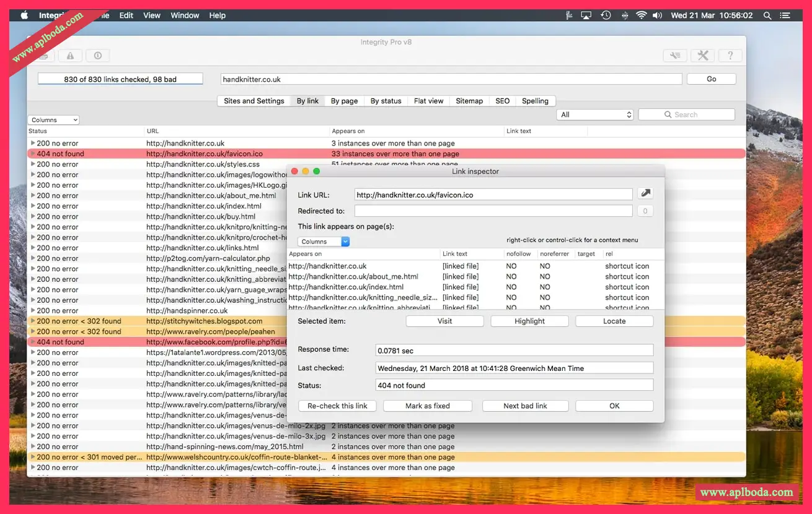Screen dimensions: 812x514
Task: Open the Window menu
Action: tap(185, 15)
